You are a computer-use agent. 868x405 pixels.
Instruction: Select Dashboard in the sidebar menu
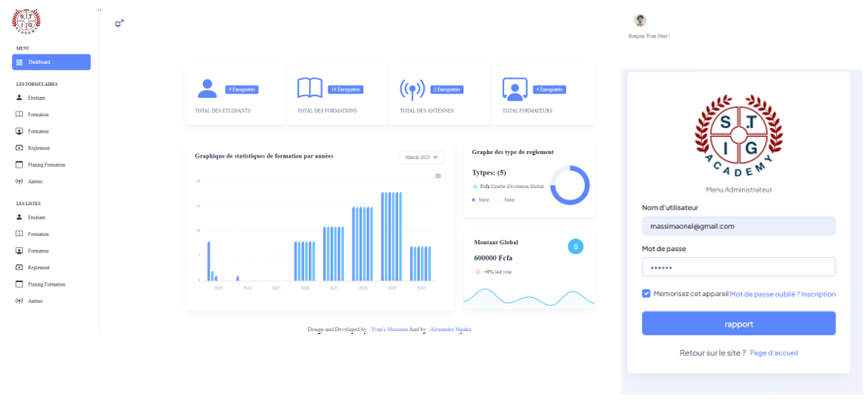(x=51, y=62)
